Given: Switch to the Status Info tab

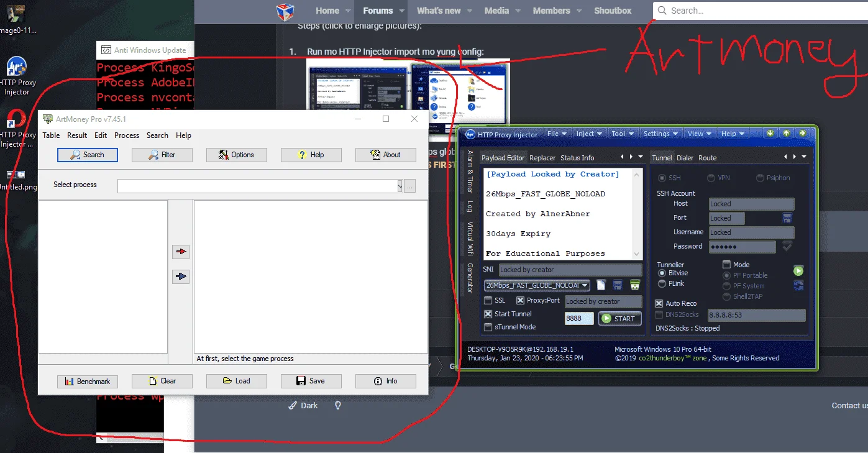Looking at the screenshot, I should point(577,158).
